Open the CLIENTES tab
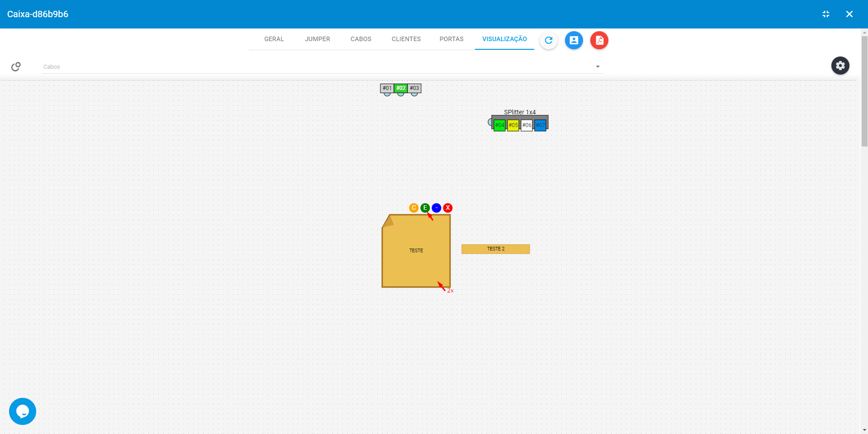Viewport: 868px width, 434px height. (406, 39)
